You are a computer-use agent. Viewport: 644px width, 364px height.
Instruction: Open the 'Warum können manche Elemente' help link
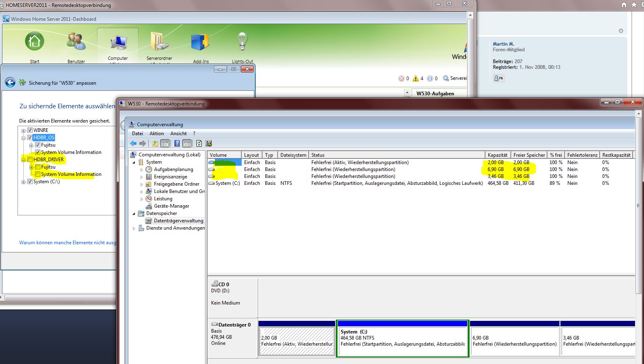tap(68, 243)
